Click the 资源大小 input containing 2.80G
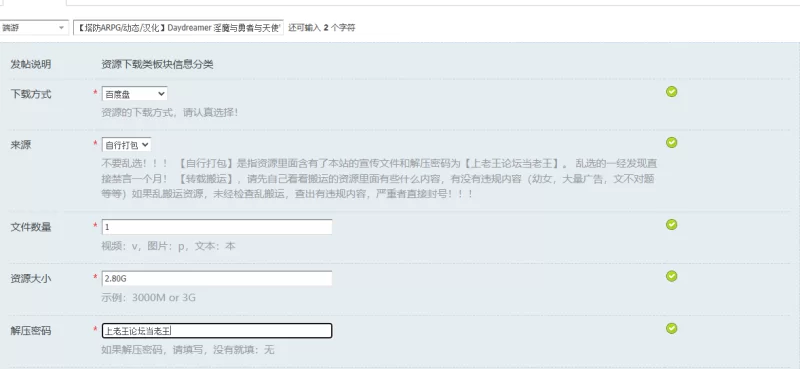800x369 pixels. click(x=217, y=279)
